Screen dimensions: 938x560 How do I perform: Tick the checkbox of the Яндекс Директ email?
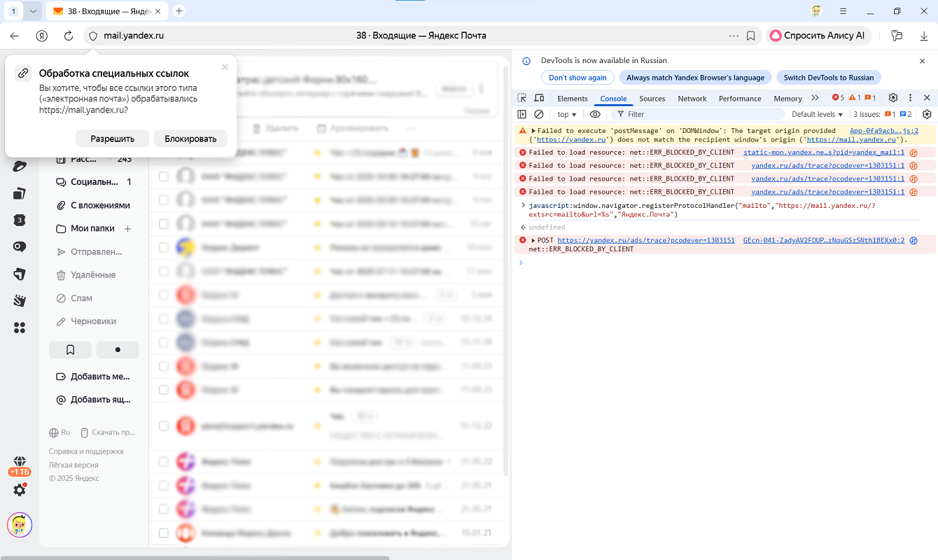[164, 248]
